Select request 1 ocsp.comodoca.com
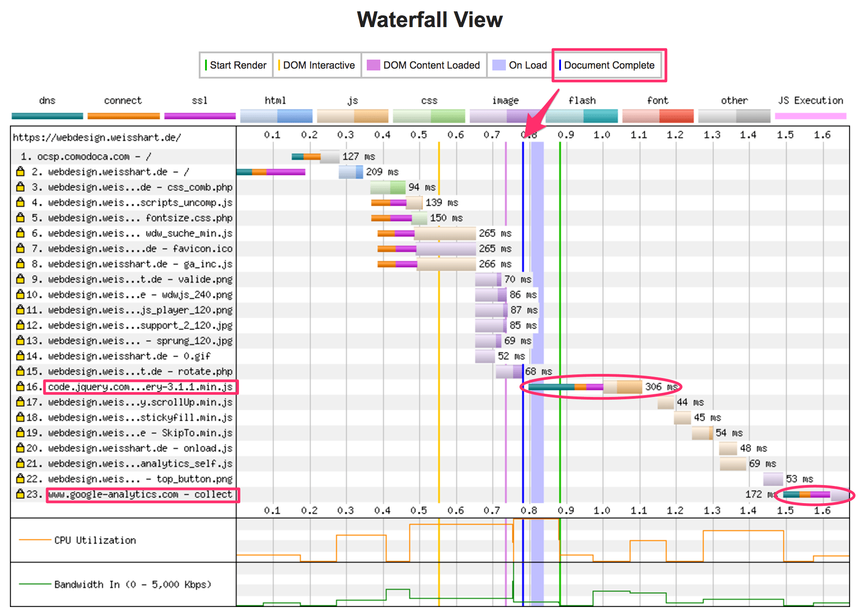This screenshot has height=616, width=860. pyautogui.click(x=86, y=157)
